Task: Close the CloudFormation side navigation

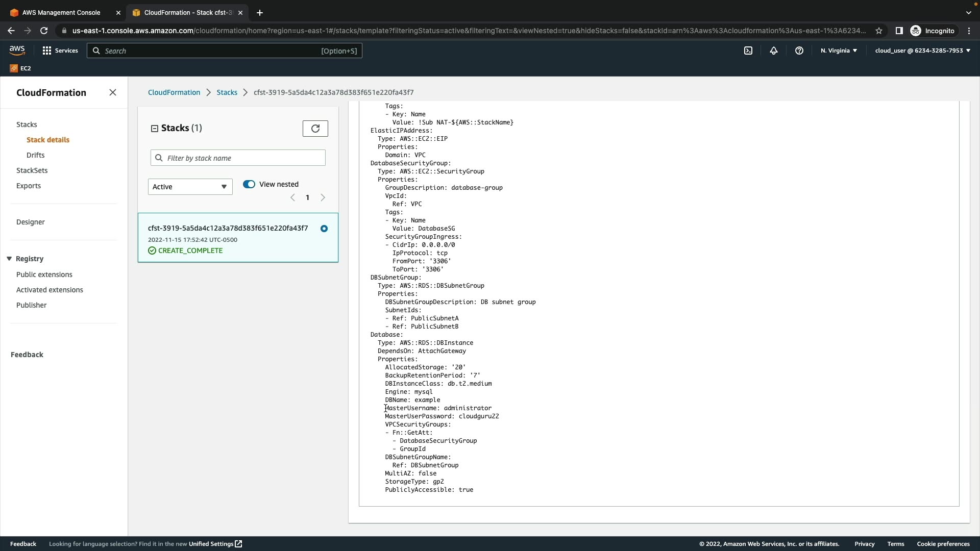Action: coord(113,92)
